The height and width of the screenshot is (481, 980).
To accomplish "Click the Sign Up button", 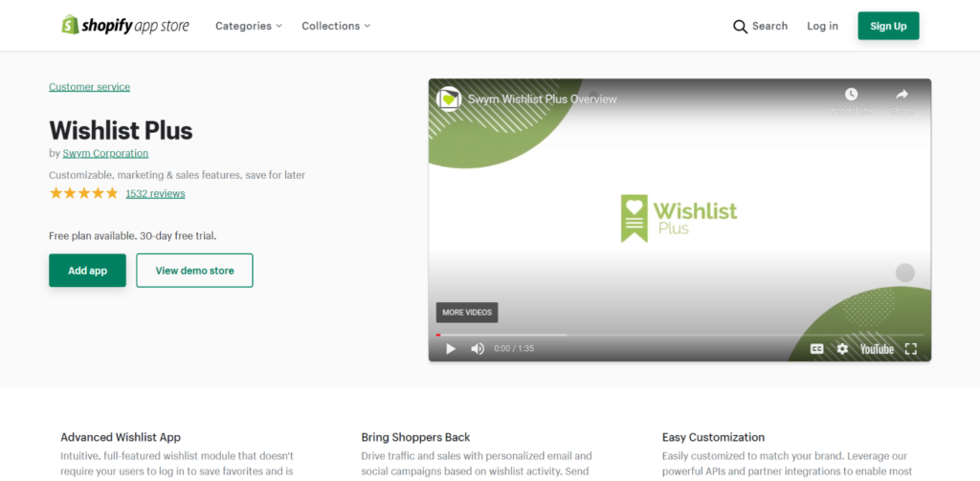I will [x=888, y=26].
